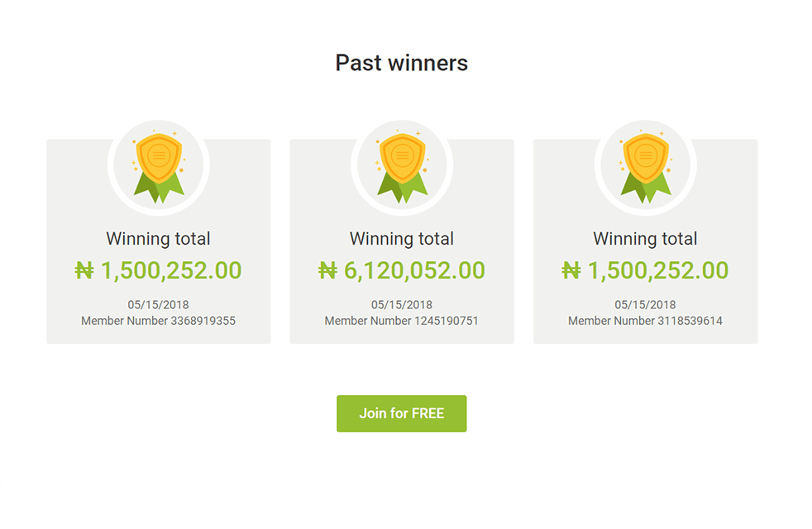The height and width of the screenshot is (529, 812).
Task: Click Member Number 1245190751 text
Action: (x=402, y=321)
